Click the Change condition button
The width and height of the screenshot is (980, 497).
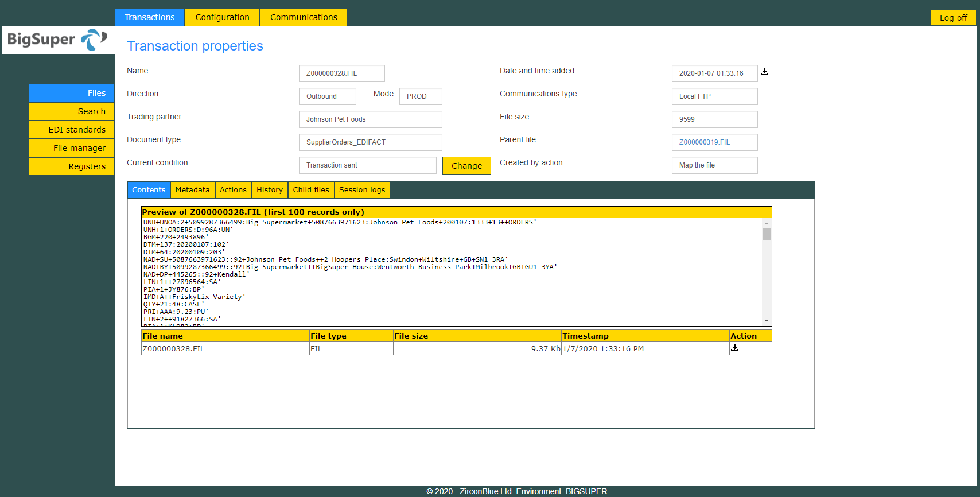click(466, 166)
